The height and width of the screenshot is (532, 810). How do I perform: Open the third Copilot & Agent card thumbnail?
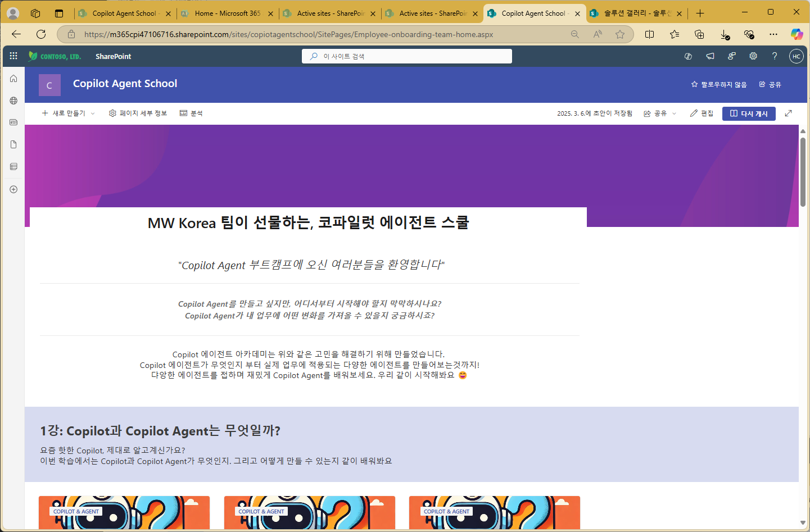click(495, 512)
